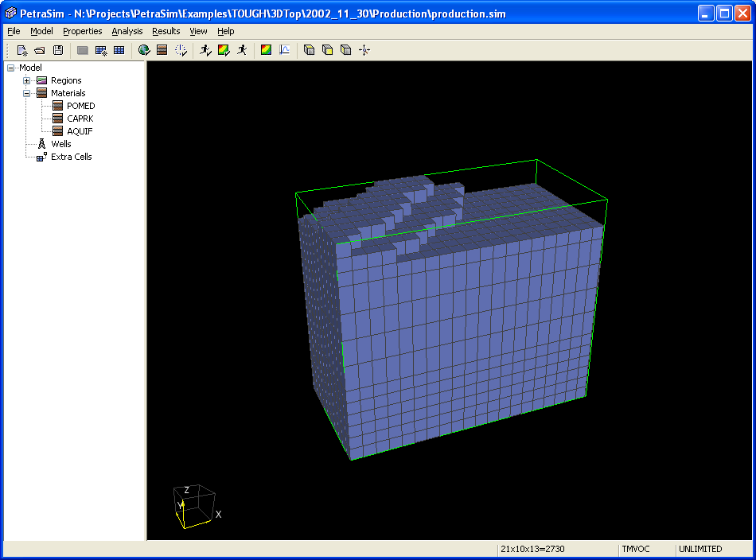
Task: Select the POMED material in the tree
Action: 80,106
